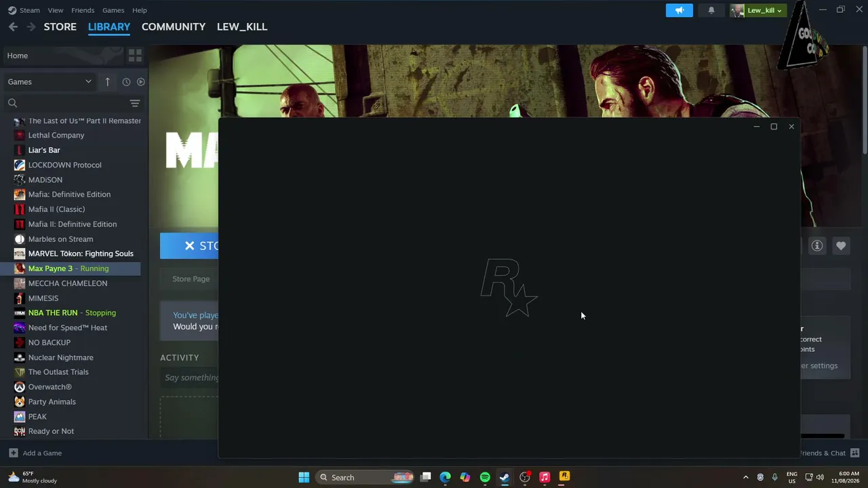Screen dimensions: 868x488
Task: Open the Friends menu
Action: [83, 10]
